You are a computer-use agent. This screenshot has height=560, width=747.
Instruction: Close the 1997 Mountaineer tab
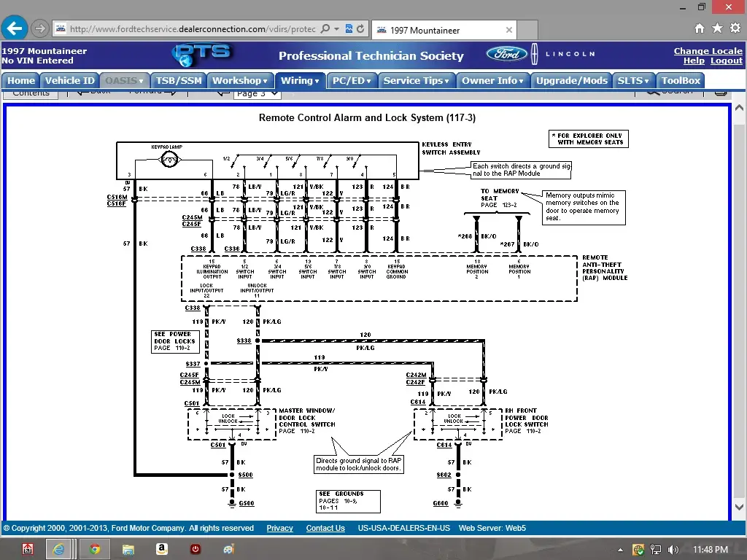pyautogui.click(x=508, y=30)
